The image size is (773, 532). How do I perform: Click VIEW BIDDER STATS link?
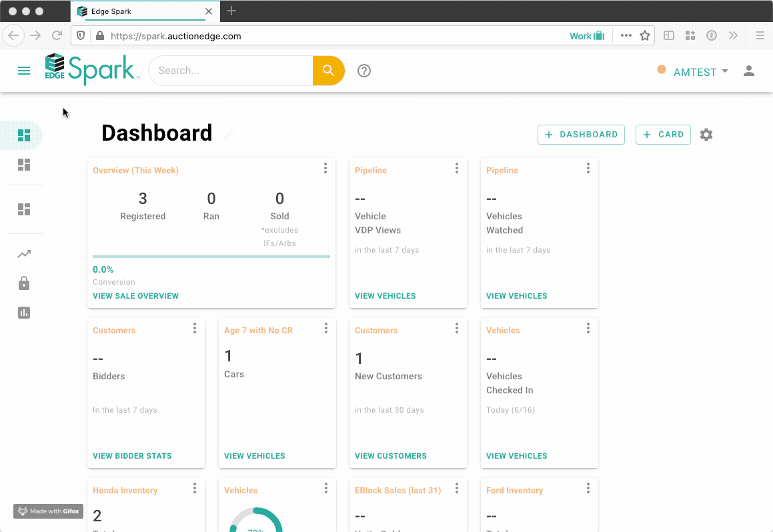point(132,456)
